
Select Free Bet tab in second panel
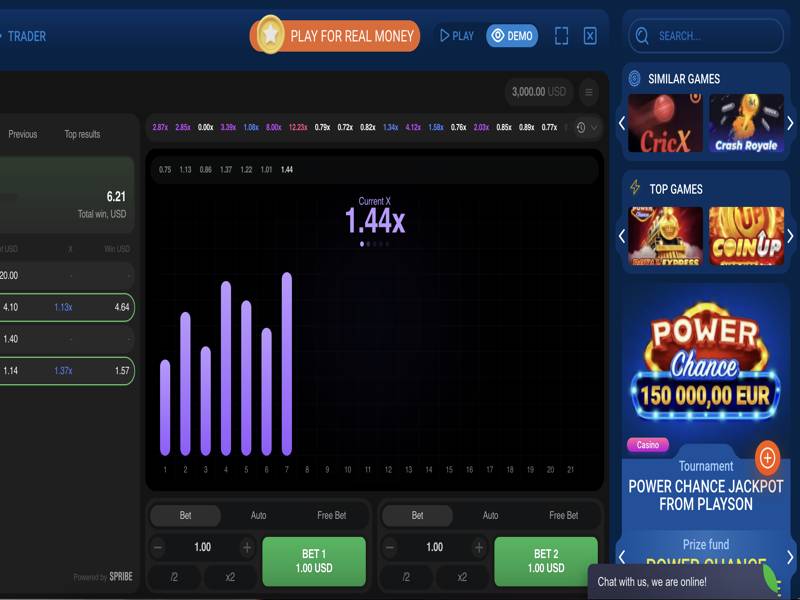(564, 515)
